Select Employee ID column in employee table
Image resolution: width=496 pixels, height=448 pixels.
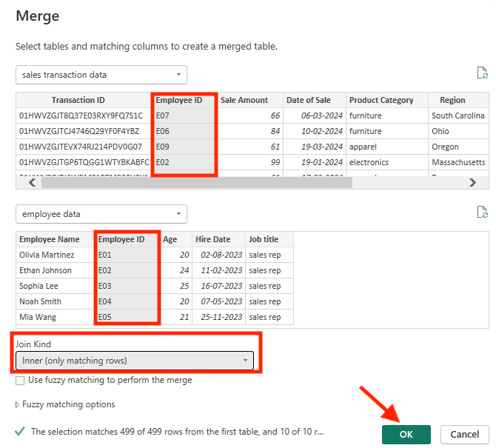click(x=127, y=239)
